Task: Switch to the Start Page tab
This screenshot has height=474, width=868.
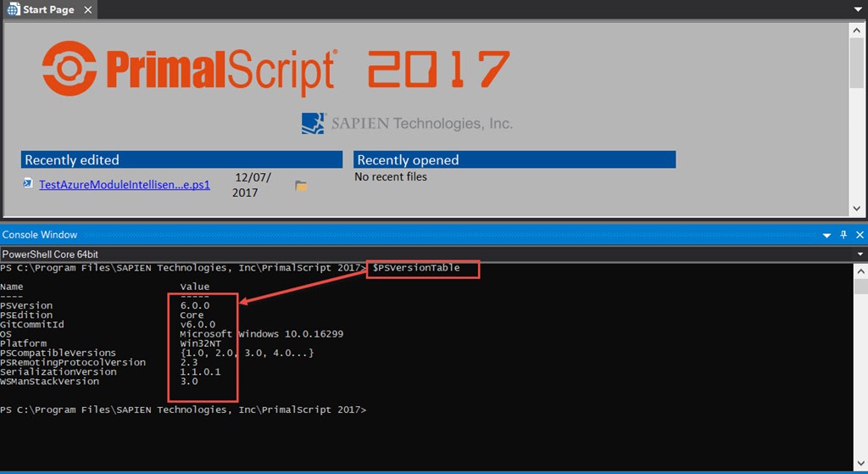Action: tap(48, 9)
